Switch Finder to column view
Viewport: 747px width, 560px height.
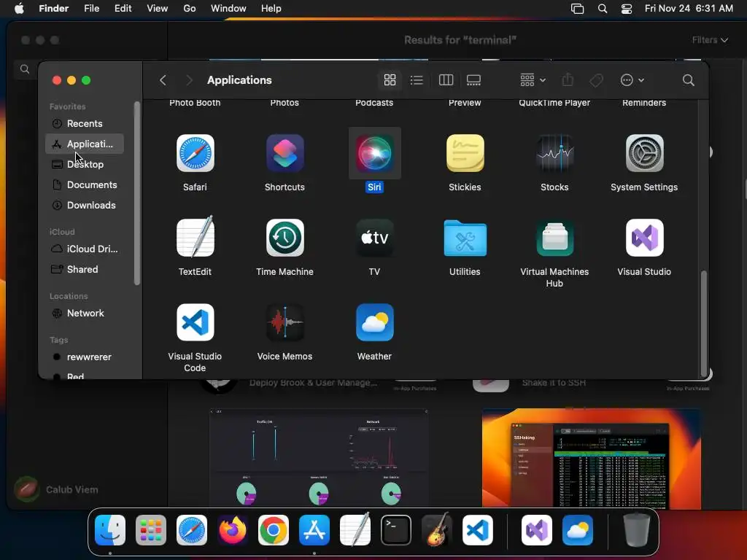click(446, 80)
